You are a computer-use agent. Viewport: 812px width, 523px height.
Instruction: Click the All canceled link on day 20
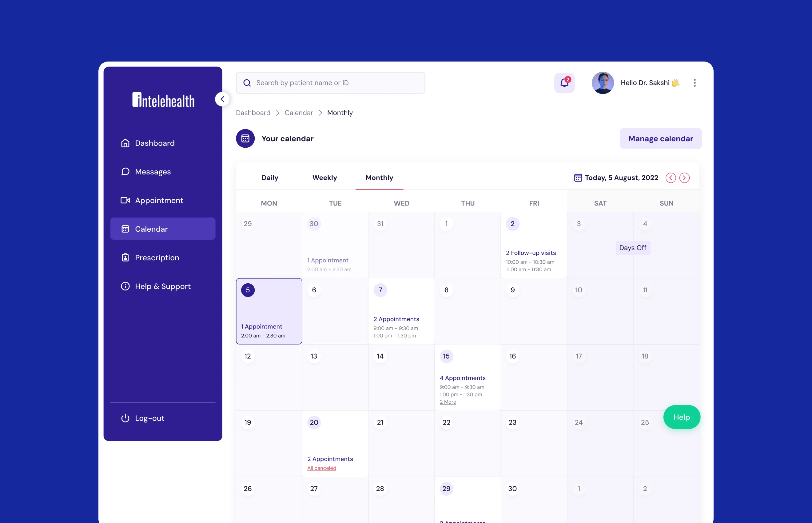[x=321, y=468]
